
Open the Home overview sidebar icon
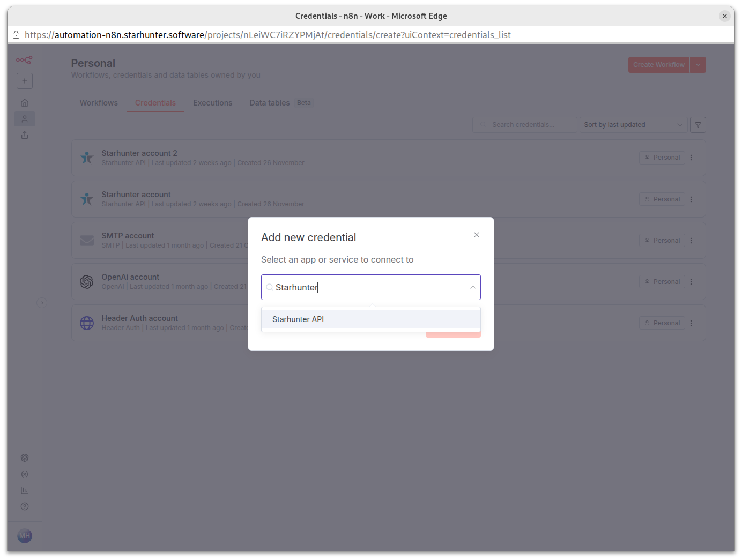25,103
